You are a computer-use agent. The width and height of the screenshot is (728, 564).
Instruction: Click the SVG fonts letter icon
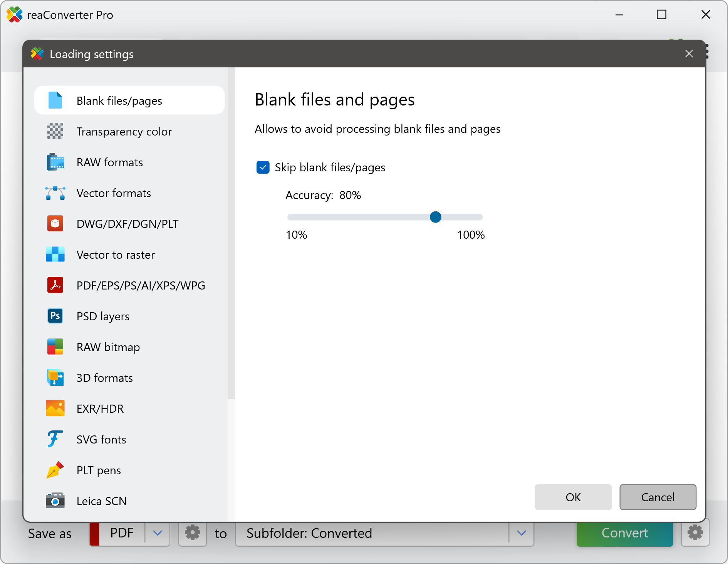point(55,439)
